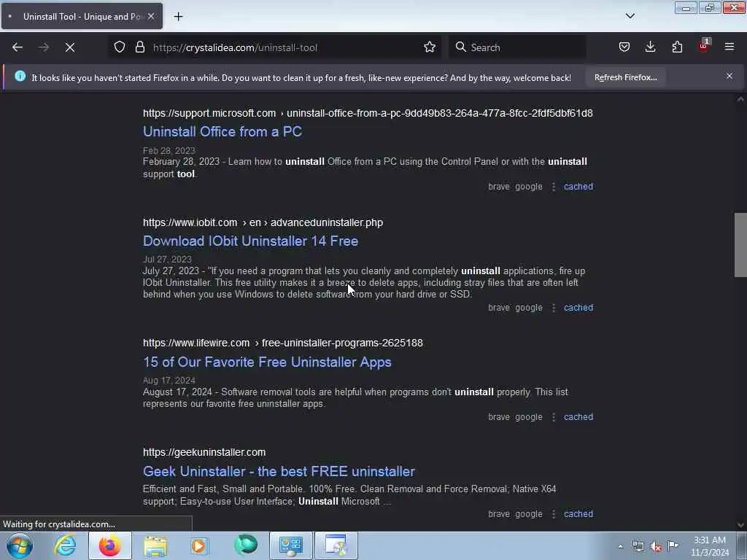747x560 pixels.
Task: Click brave link under IObit result
Action: click(x=499, y=308)
